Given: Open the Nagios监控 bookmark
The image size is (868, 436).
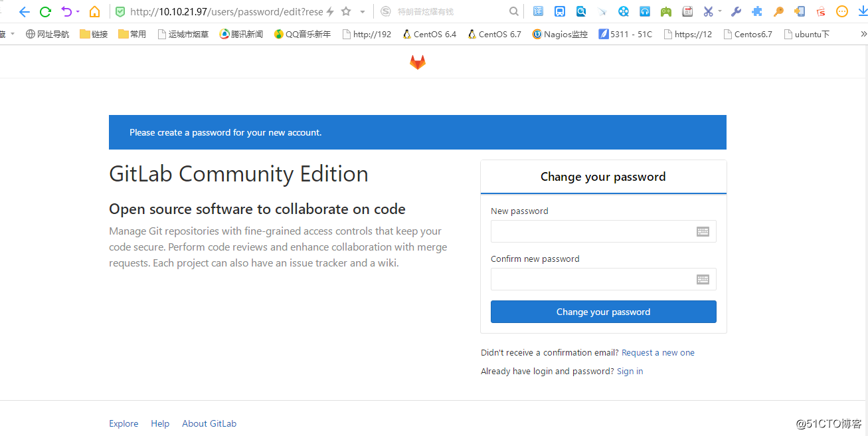Looking at the screenshot, I should point(560,34).
